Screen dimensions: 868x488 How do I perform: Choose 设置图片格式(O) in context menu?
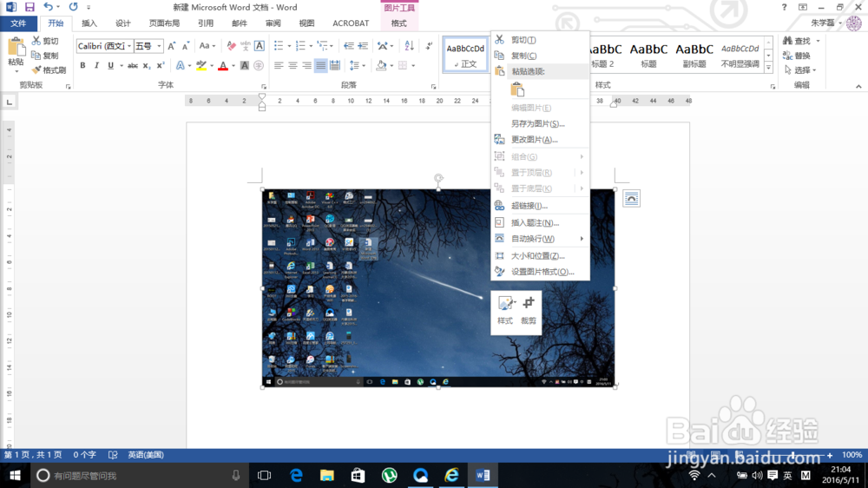(540, 272)
